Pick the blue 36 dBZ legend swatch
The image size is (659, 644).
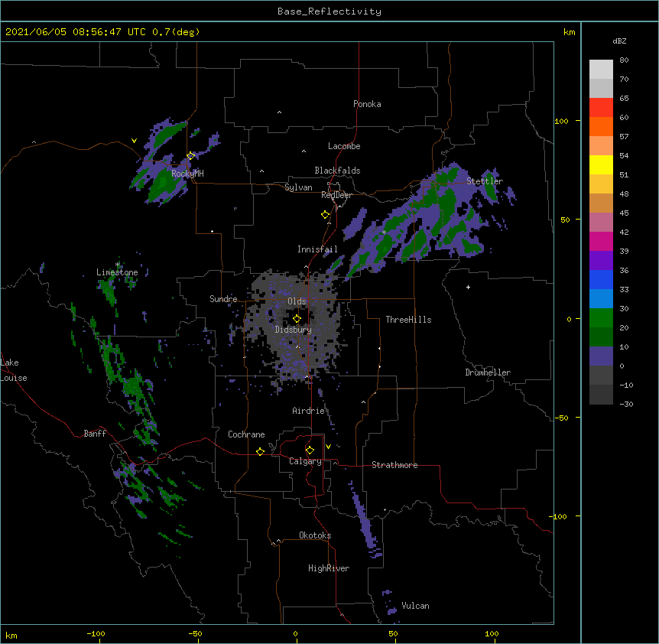(601, 279)
